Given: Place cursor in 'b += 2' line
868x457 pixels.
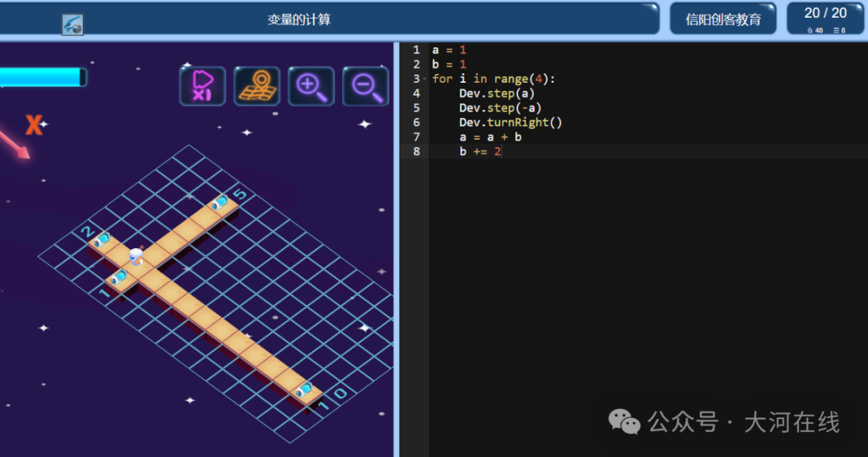Looking at the screenshot, I should tap(480, 151).
